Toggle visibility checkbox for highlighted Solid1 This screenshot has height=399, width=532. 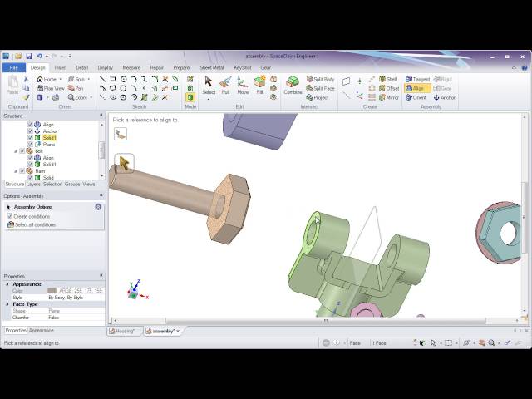coord(30,138)
